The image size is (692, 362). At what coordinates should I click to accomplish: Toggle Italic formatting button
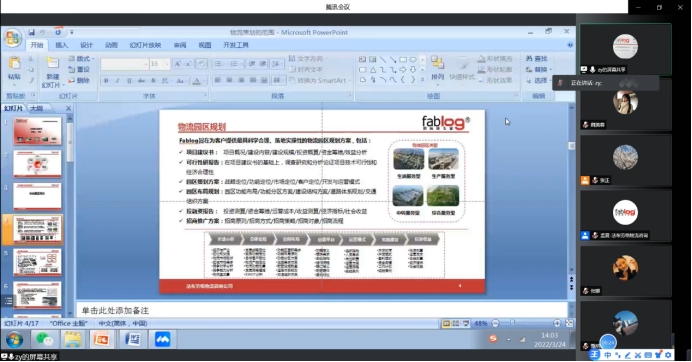(x=117, y=81)
